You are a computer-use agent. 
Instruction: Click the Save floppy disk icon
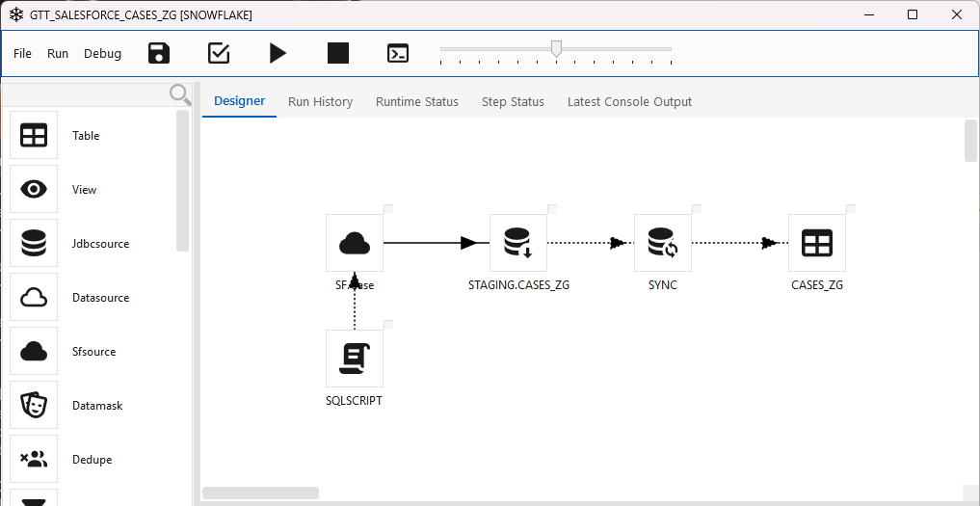[159, 53]
